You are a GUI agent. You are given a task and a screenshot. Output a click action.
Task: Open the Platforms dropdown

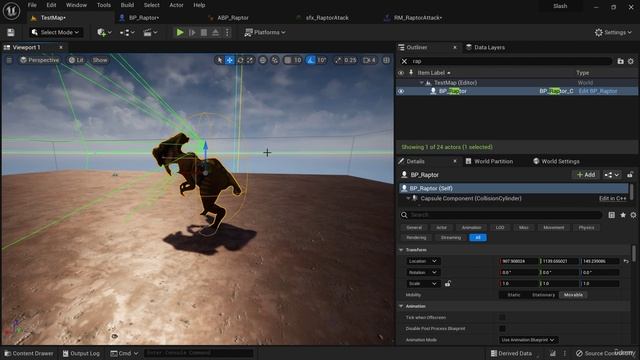click(265, 32)
